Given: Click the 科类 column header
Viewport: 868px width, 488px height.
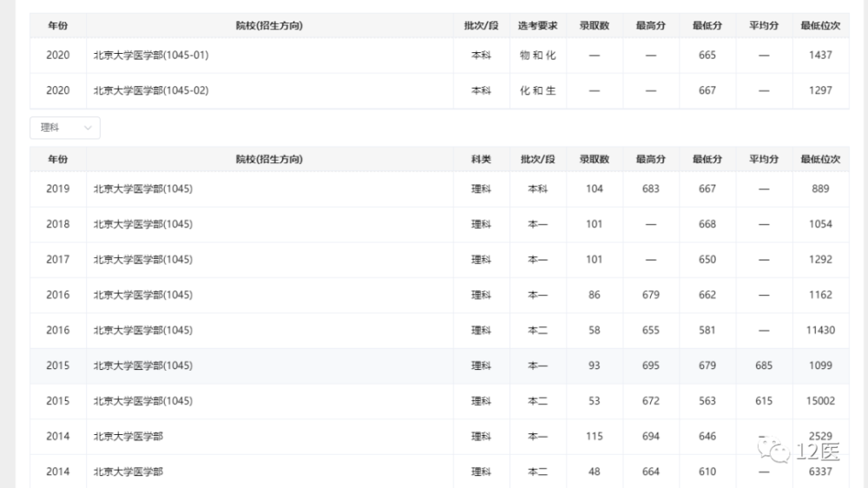Looking at the screenshot, I should pos(481,159).
